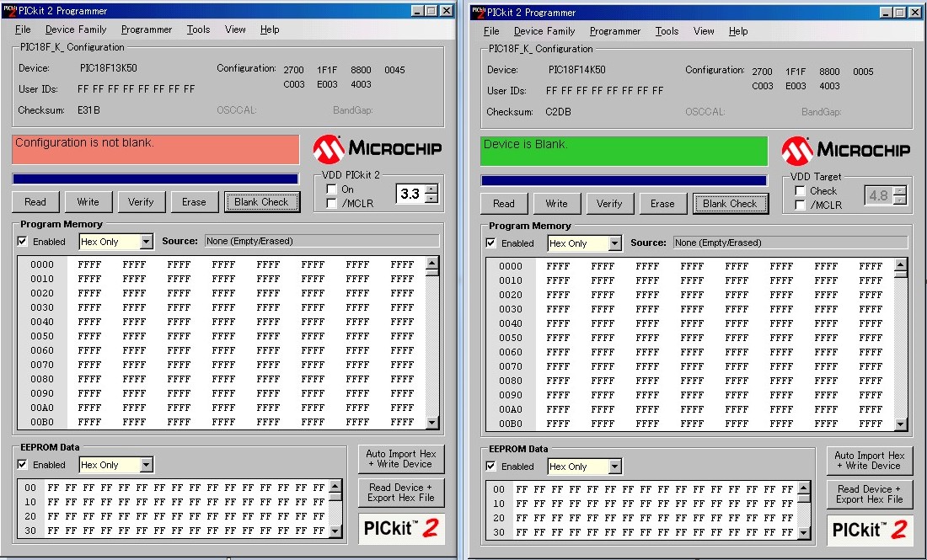Open Device Family menu in the PIC18F14K50 window

544,31
